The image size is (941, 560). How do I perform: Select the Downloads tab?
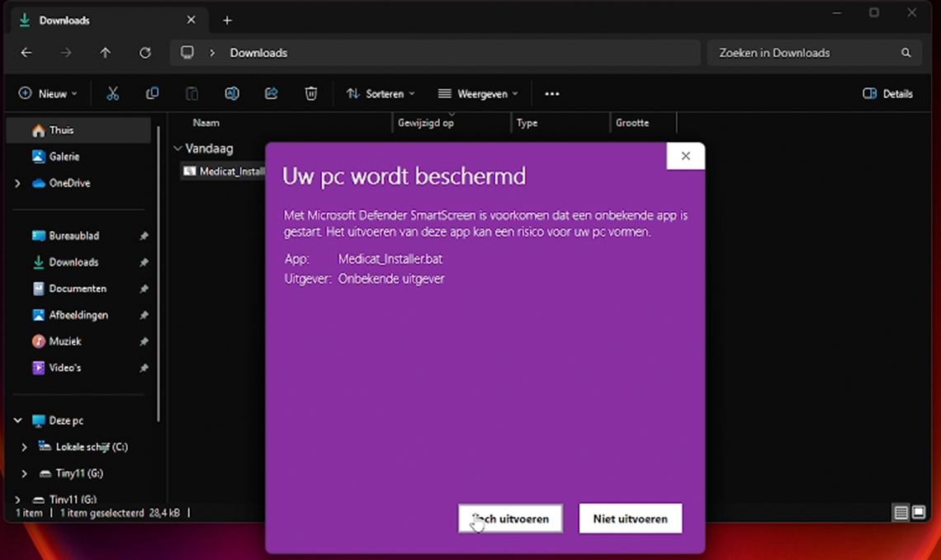pos(110,20)
